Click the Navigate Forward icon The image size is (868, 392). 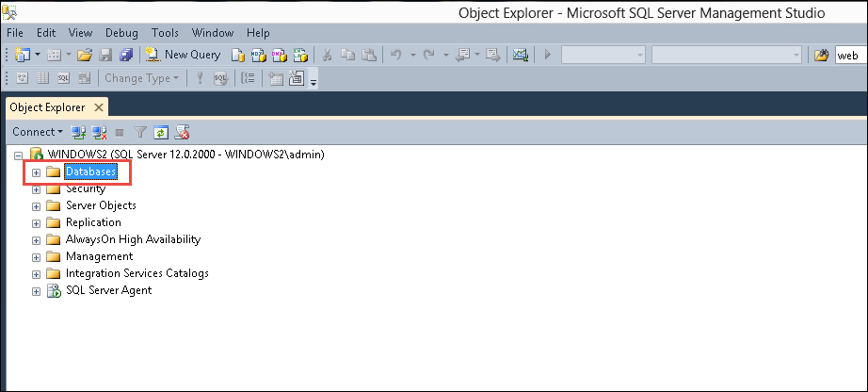[492, 55]
